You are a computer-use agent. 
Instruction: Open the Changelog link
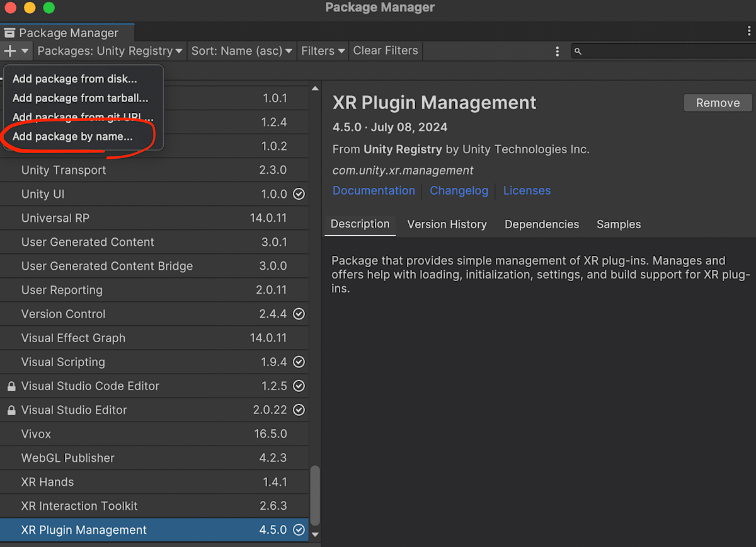pos(459,190)
